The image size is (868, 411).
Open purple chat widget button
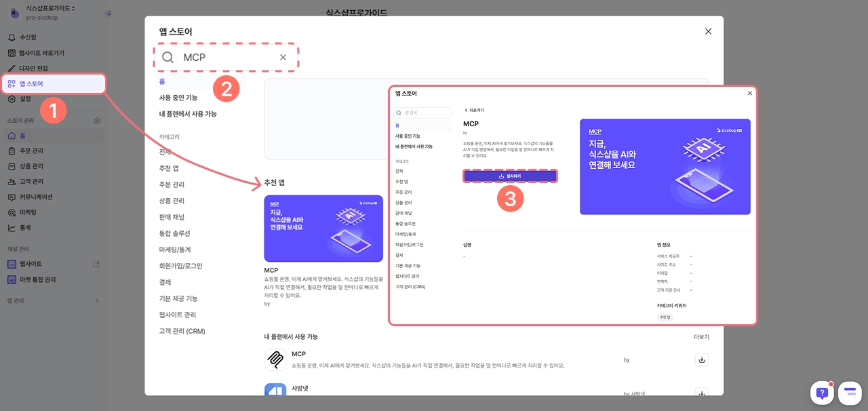point(850,393)
